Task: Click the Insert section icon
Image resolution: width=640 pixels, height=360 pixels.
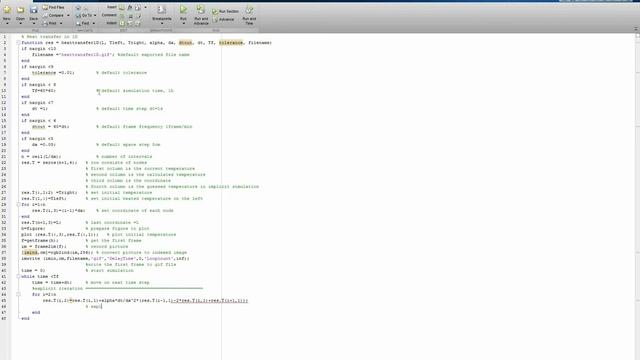Action: (122, 7)
